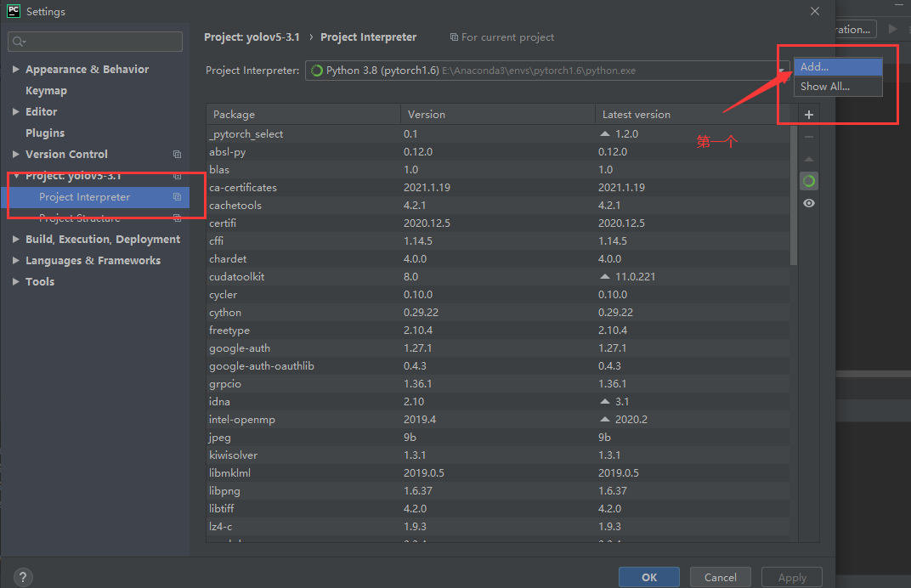Viewport: 911px width, 588px height.
Task: Click latest version 11.0.221 for cudatoolkit
Action: coord(635,276)
